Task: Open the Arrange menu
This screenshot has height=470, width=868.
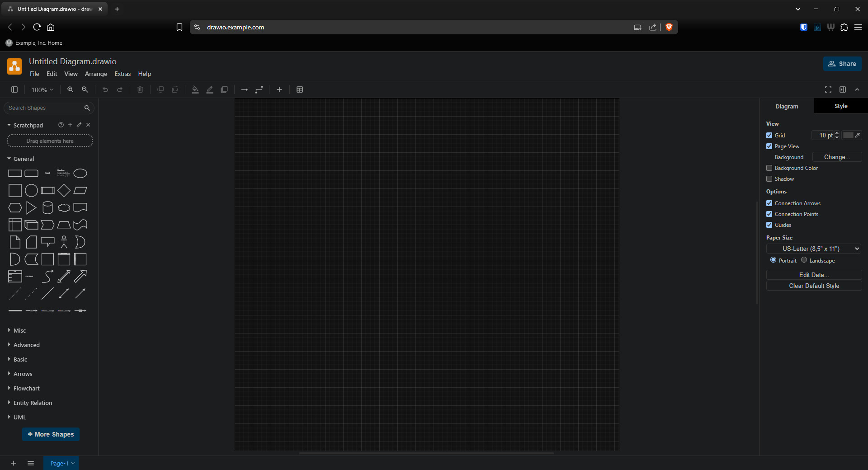Action: (x=96, y=74)
